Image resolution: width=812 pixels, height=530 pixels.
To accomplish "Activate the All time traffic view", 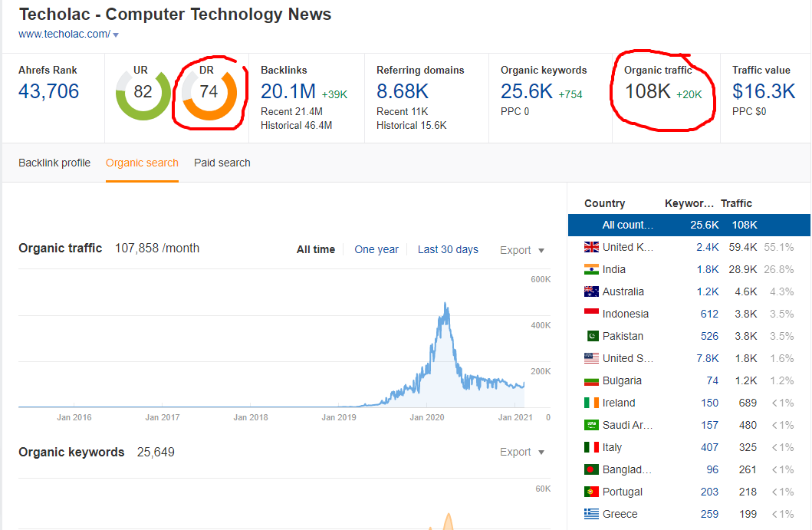I will pyautogui.click(x=315, y=249).
